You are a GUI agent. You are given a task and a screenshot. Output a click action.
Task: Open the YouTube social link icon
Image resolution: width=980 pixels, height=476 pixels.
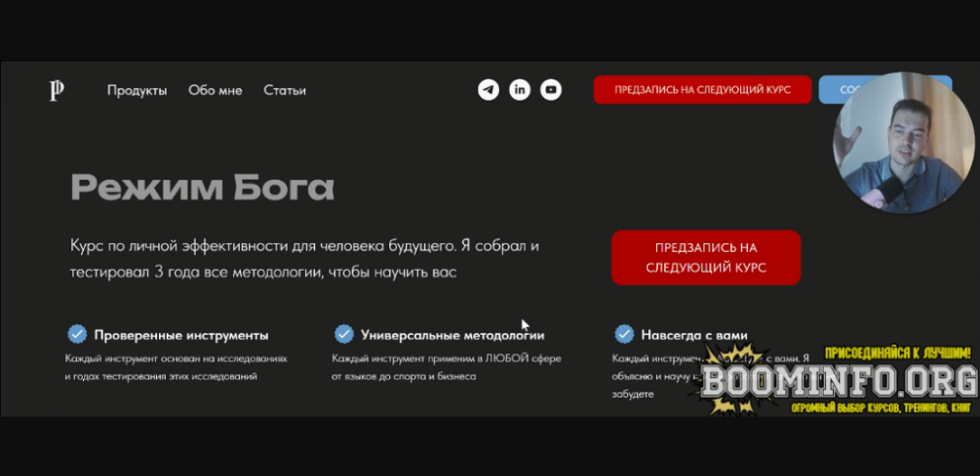point(551,90)
